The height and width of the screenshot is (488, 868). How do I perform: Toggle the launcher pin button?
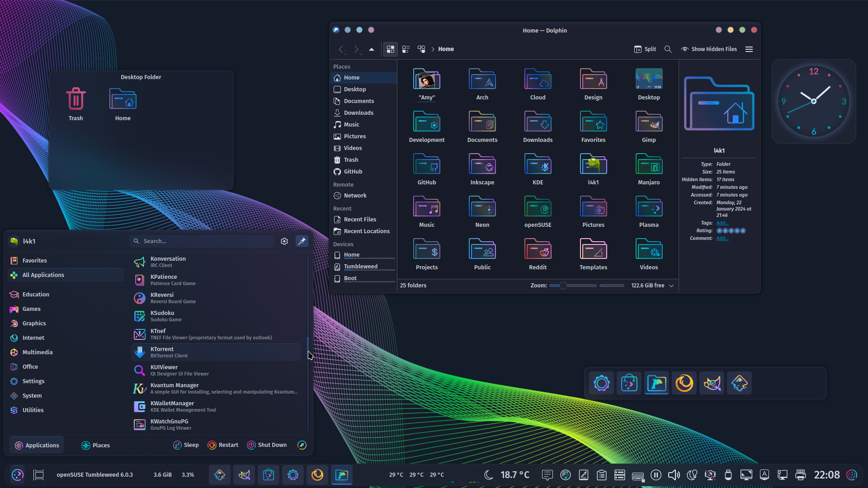pyautogui.click(x=302, y=241)
